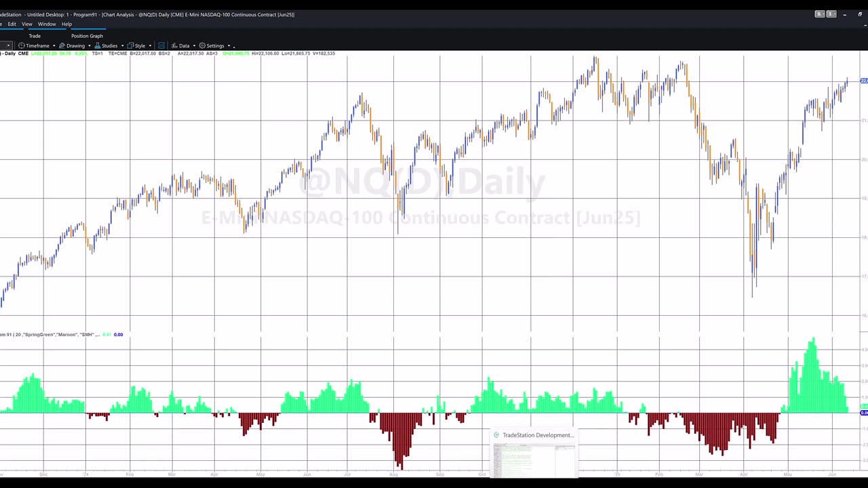This screenshot has height=488, width=868.
Task: Click the V=182,535 volume value
Action: click(x=323, y=54)
